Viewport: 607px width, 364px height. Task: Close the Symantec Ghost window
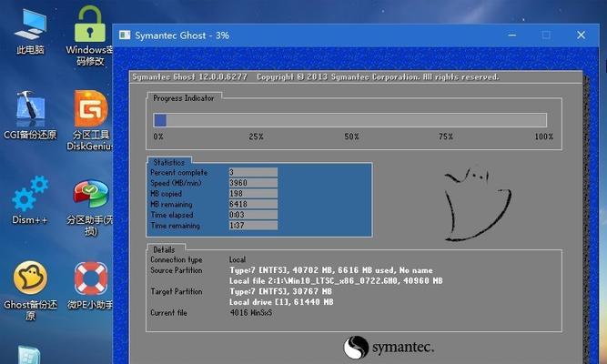pos(581,35)
